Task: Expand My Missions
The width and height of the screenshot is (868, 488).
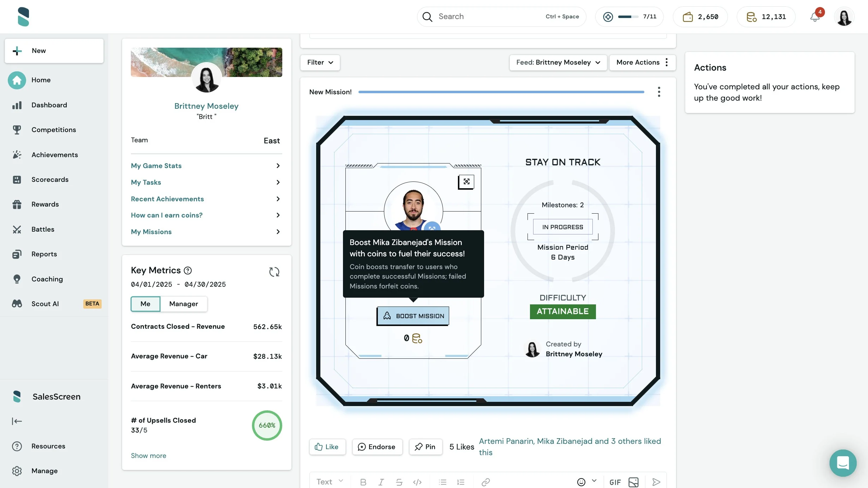Action: [x=206, y=232]
